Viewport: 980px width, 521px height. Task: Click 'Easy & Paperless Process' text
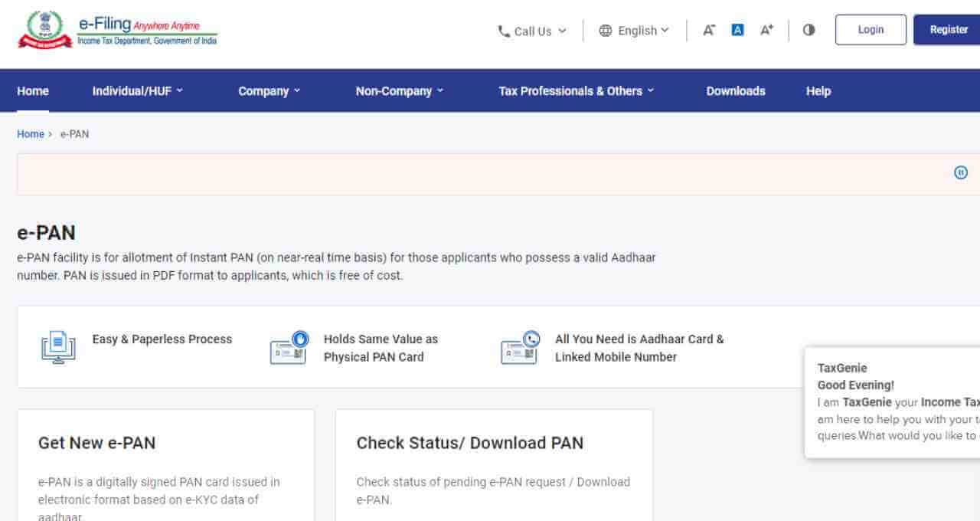pyautogui.click(x=162, y=339)
